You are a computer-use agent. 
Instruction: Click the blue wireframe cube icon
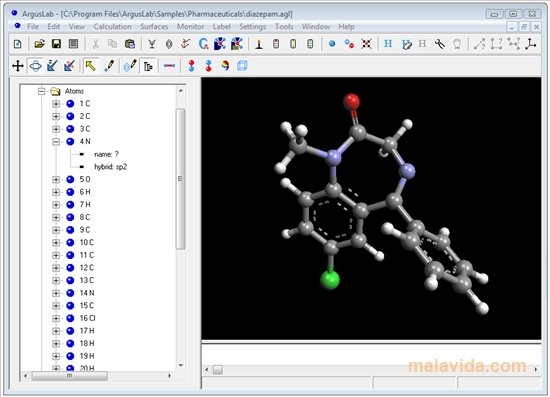click(x=242, y=66)
